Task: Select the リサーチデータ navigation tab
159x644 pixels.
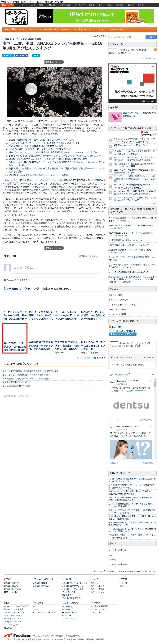Action: pyautogui.click(x=89, y=29)
